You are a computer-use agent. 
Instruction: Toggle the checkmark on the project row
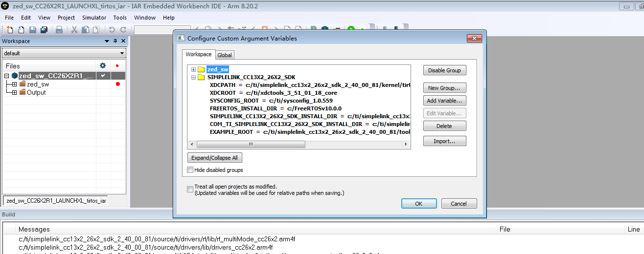[103, 76]
